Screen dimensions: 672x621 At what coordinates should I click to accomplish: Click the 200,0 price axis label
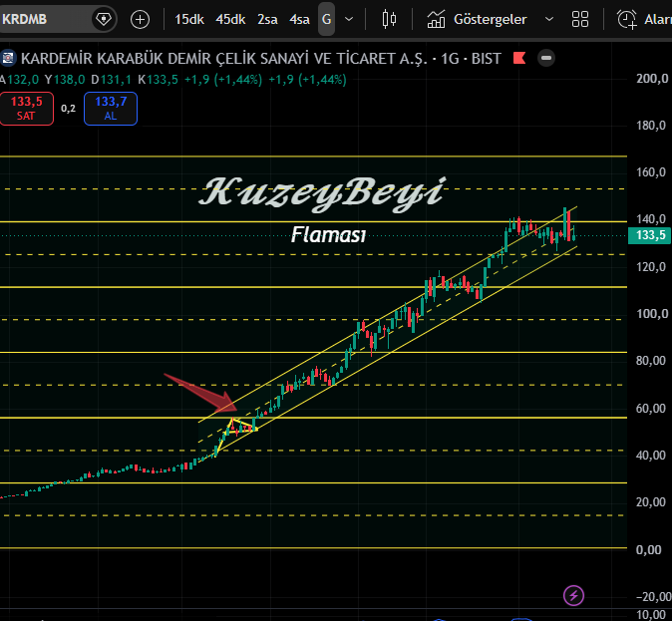(652, 79)
